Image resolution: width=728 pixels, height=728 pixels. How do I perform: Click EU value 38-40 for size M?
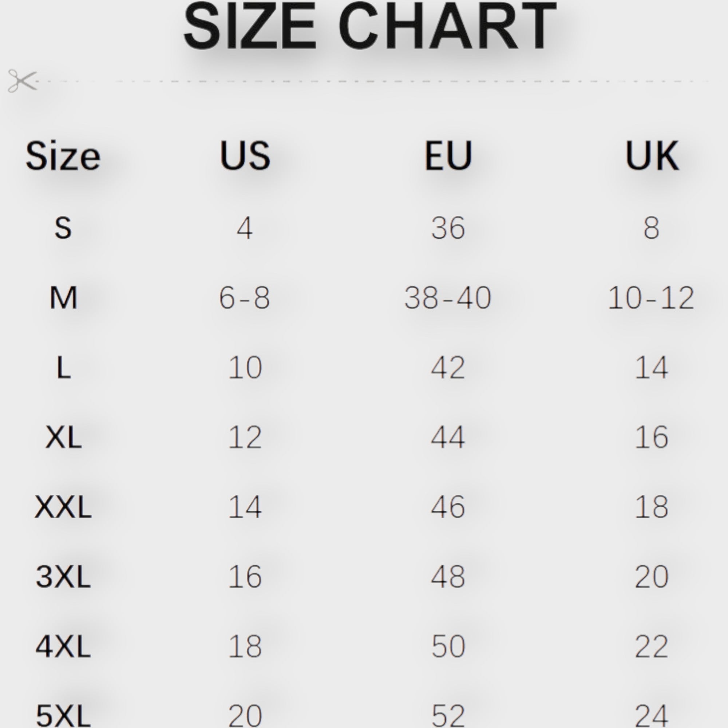point(448,298)
